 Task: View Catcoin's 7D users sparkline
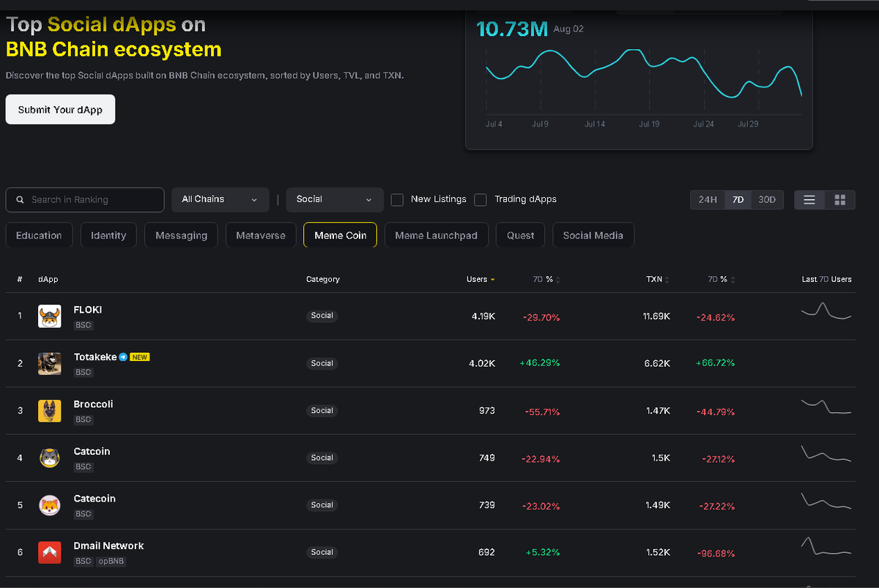[826, 453]
